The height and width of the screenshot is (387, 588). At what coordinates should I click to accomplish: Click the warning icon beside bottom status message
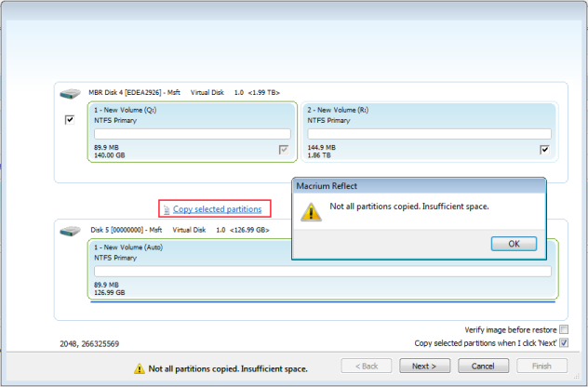pyautogui.click(x=140, y=368)
